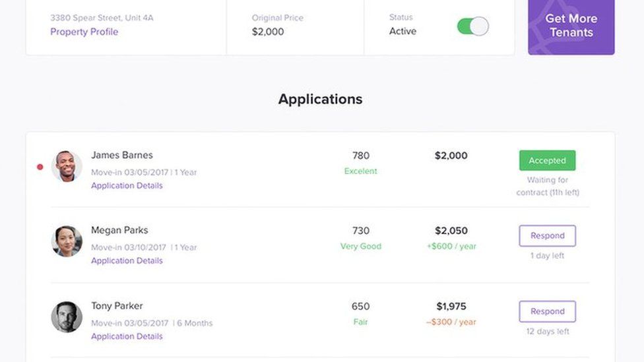The image size is (644, 362).
Task: Click Tony Parker's profile picture
Action: [x=67, y=317]
